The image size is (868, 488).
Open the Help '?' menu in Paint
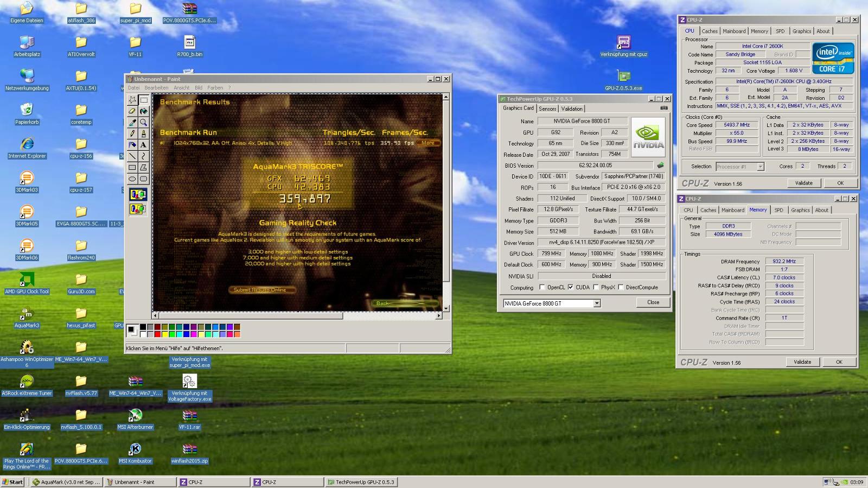(x=229, y=87)
